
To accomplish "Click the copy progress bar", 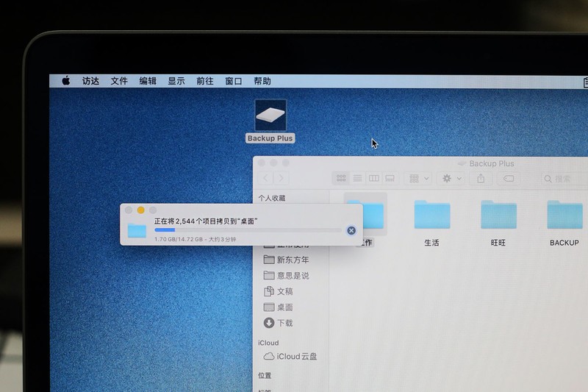I will pos(248,230).
